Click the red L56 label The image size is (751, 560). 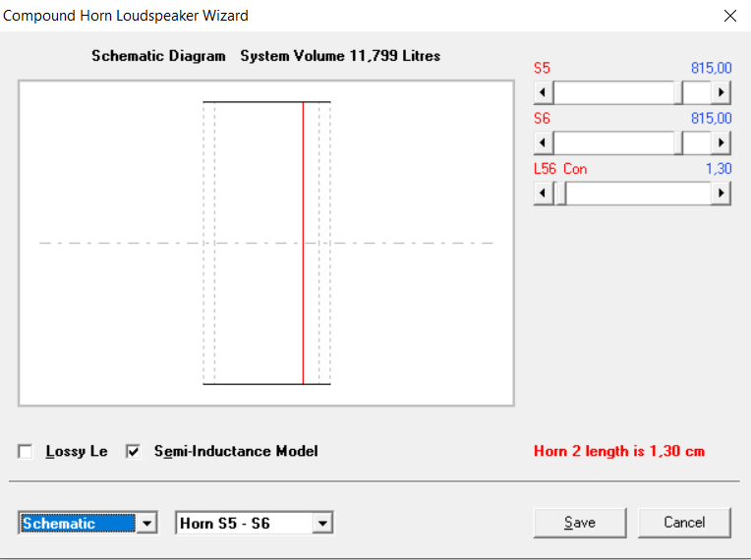tap(545, 169)
